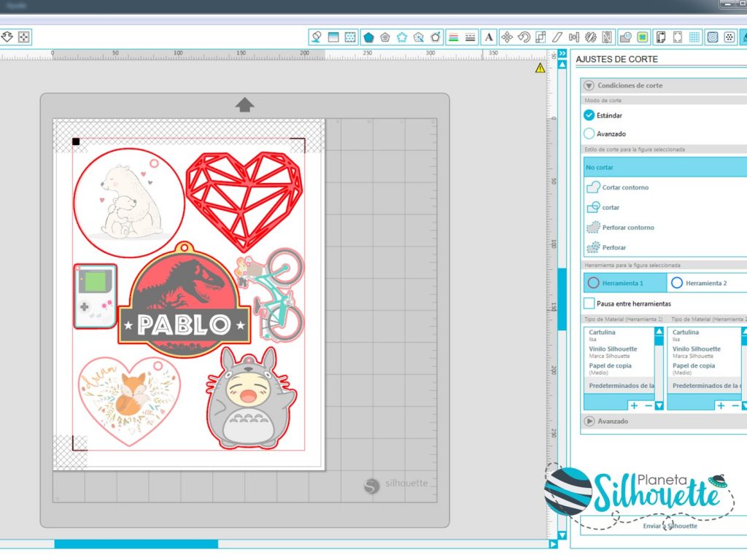Pick Vinilo Silhouette in Herramienta 1 list
Image resolution: width=747 pixels, height=560 pixels.
pos(619,352)
